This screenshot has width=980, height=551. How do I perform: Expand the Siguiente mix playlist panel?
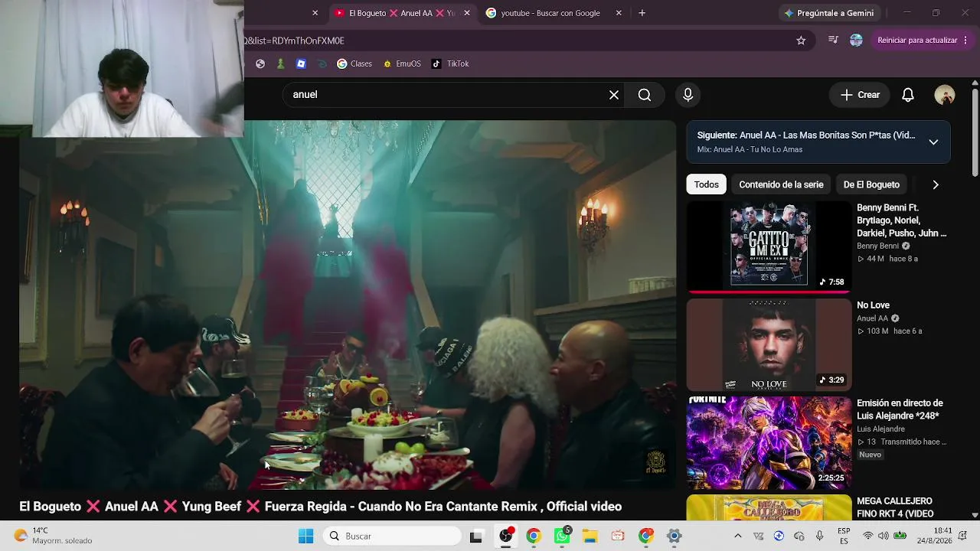933,142
